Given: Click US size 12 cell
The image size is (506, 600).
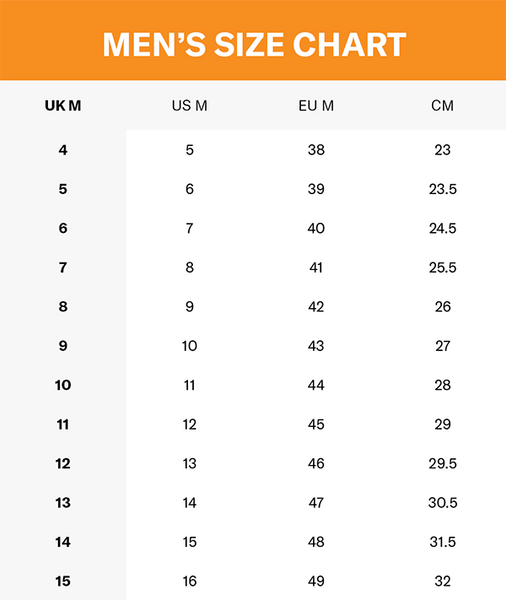Looking at the screenshot, I should (189, 424).
